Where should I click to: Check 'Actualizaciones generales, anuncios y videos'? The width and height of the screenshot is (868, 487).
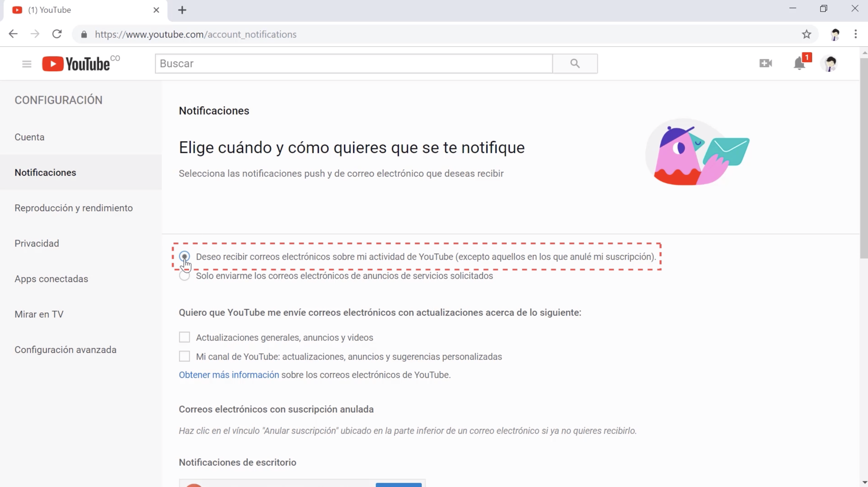[x=184, y=337]
